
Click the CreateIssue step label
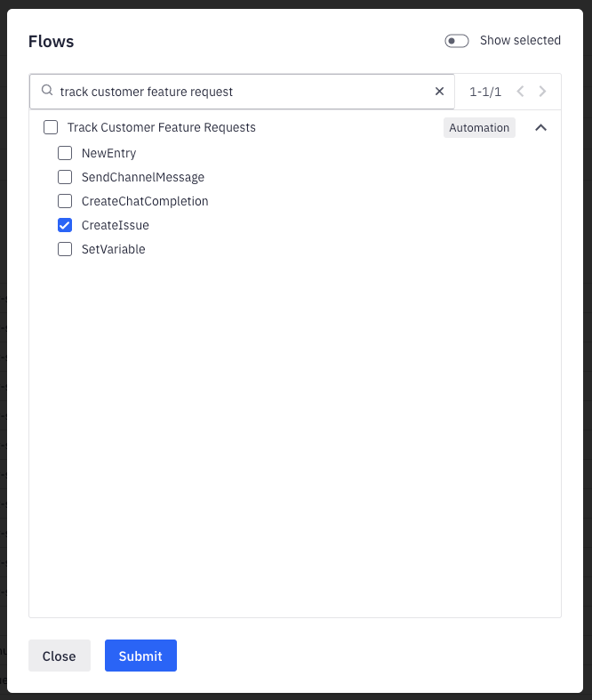(x=116, y=225)
